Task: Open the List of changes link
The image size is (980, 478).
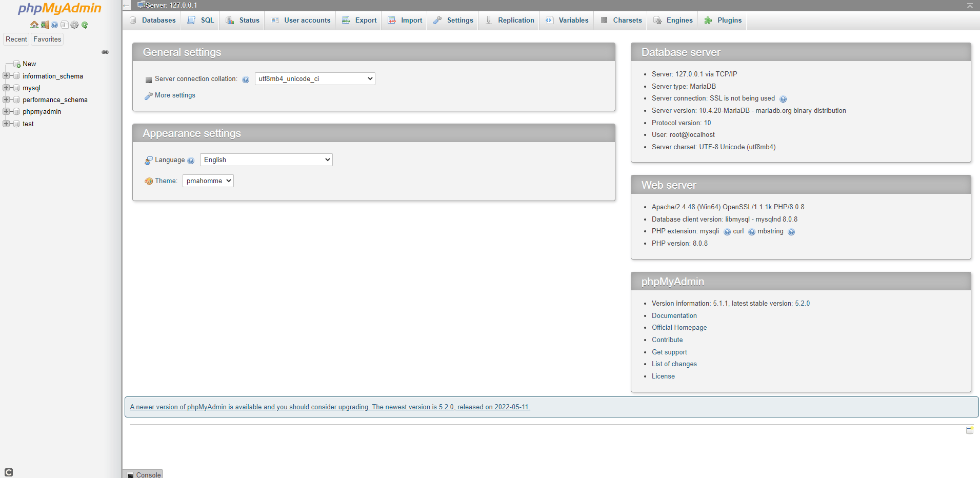Action: click(x=674, y=364)
